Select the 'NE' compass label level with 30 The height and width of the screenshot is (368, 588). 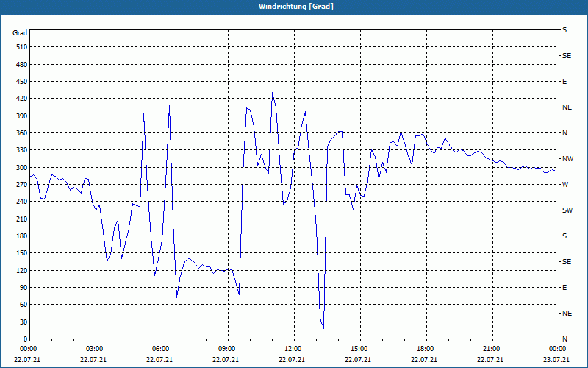point(567,314)
